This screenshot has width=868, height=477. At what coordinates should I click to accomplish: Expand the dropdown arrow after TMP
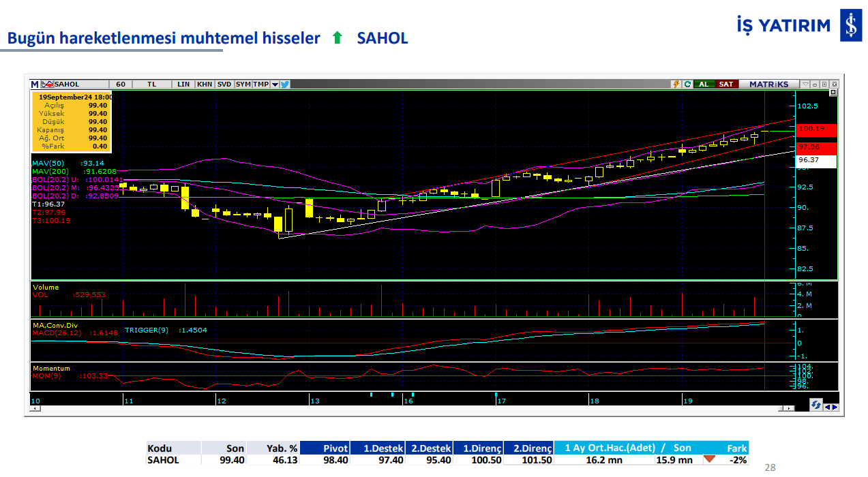(275, 84)
